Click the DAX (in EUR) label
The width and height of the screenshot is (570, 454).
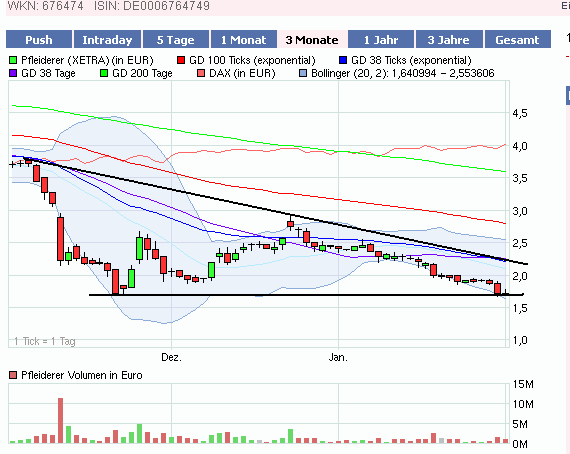click(242, 73)
